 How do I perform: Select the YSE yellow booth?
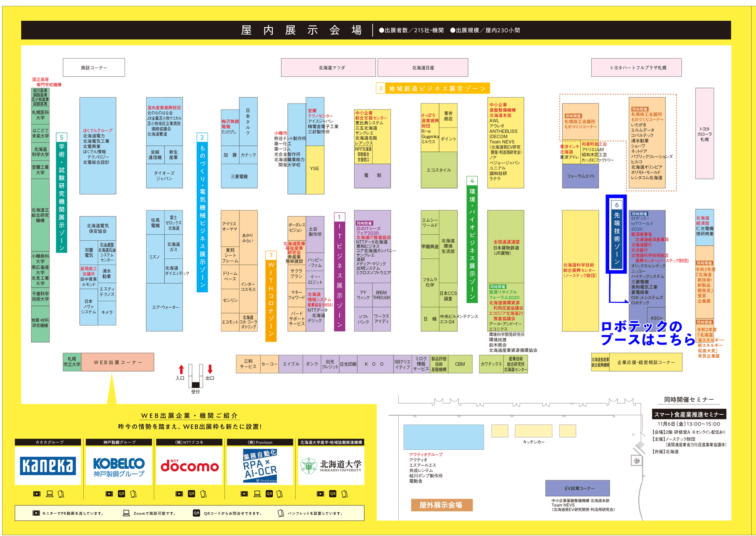(x=315, y=170)
